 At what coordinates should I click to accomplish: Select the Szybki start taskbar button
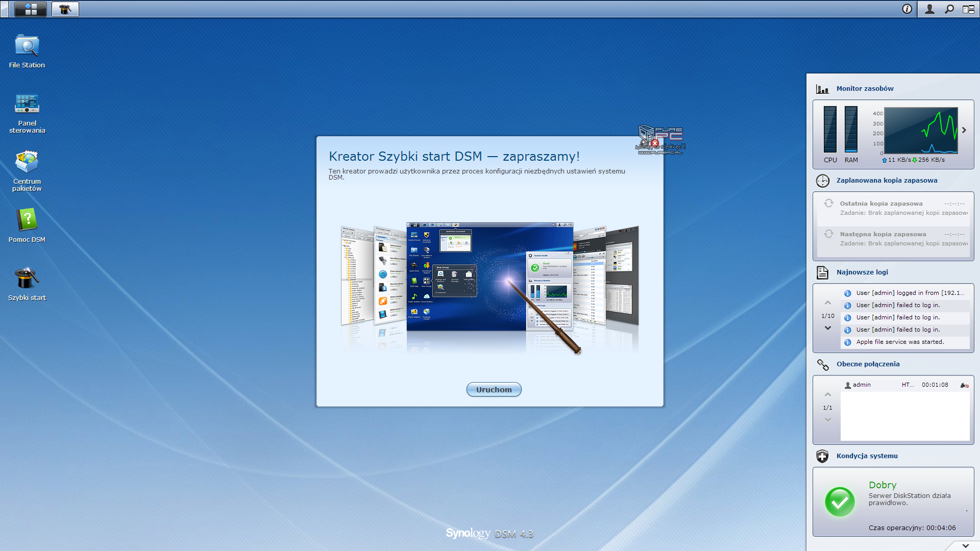(65, 9)
